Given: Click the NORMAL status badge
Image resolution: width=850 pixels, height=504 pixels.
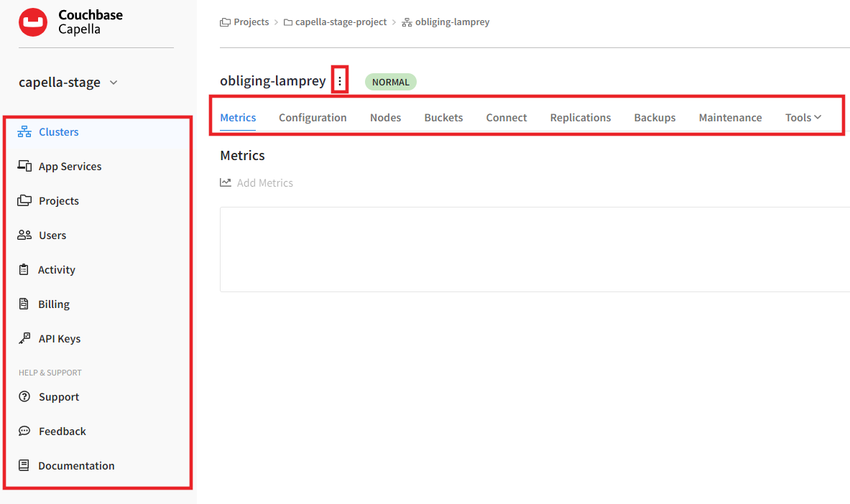Looking at the screenshot, I should pyautogui.click(x=390, y=82).
